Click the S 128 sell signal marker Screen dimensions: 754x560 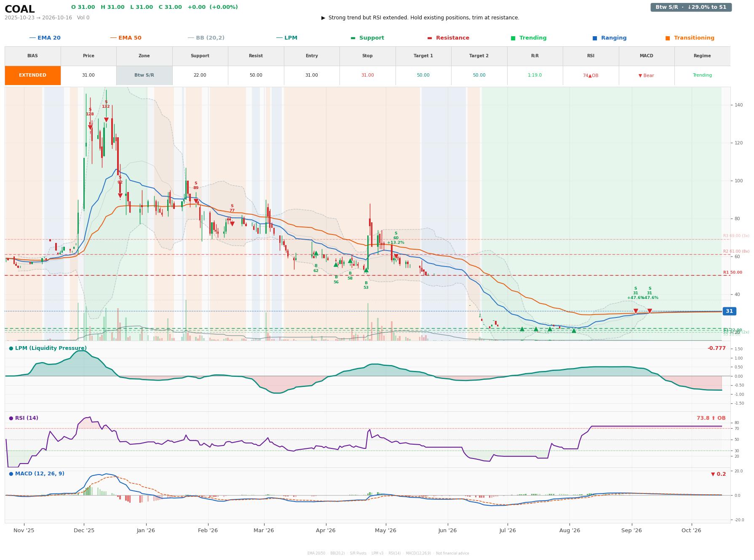pyautogui.click(x=90, y=127)
